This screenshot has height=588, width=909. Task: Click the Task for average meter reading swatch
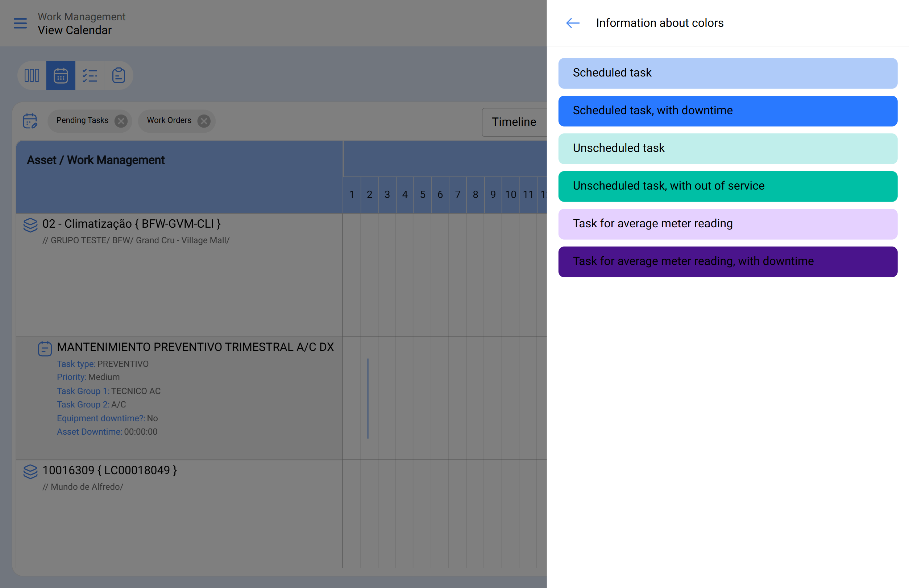click(x=728, y=224)
